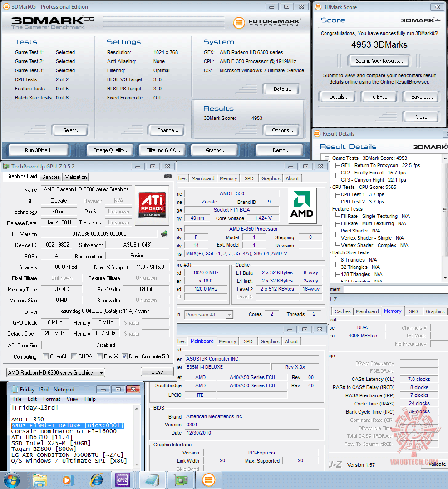Click the Core Voltage 1.424 V value
Screen dimensions: 448x489
click(x=263, y=218)
